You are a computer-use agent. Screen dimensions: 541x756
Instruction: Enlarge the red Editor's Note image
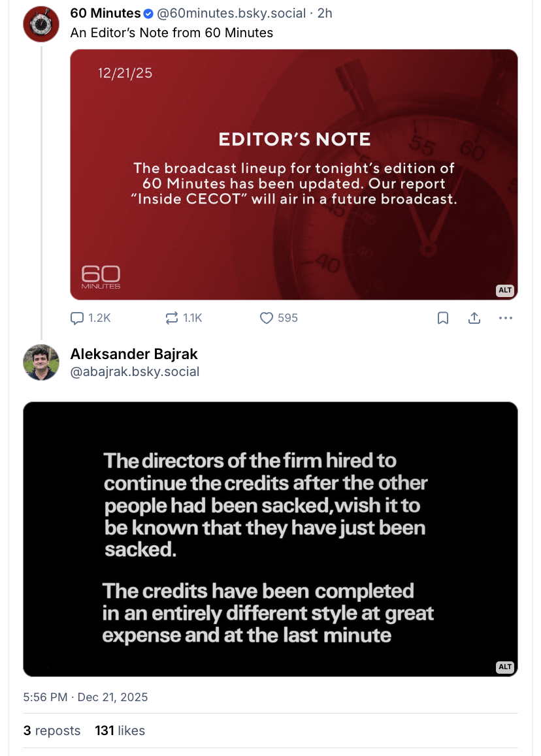tap(293, 174)
